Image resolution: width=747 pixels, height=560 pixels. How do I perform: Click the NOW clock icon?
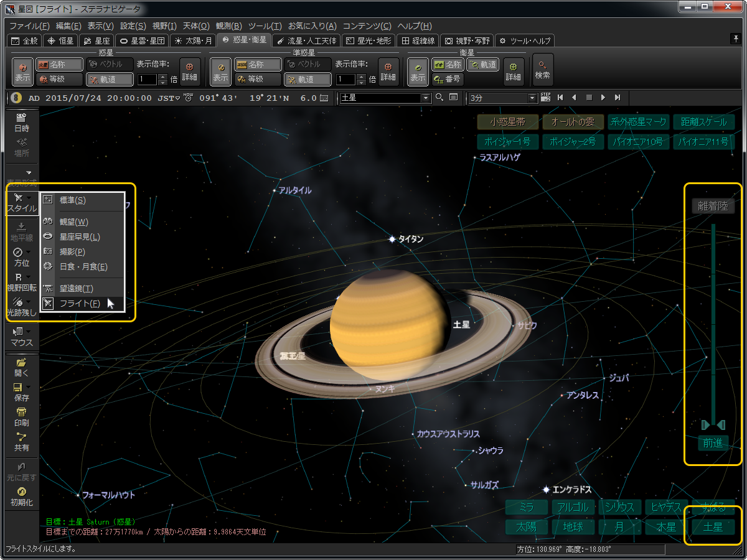(189, 98)
